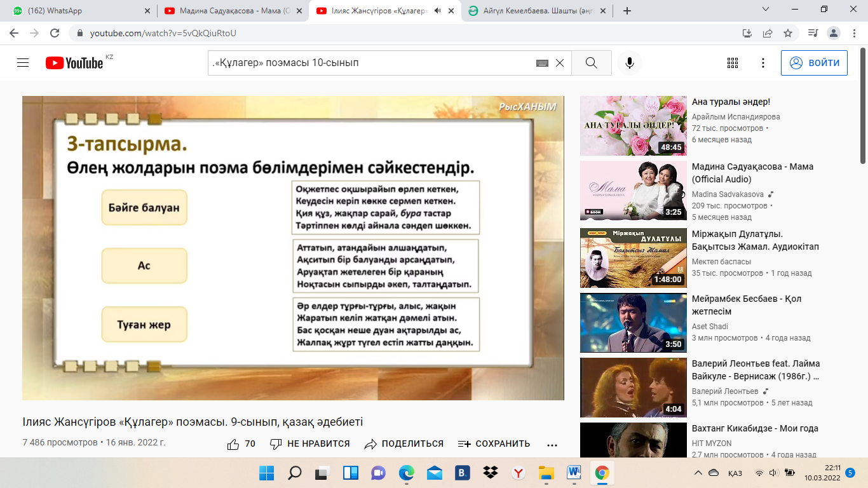Go to the YouTube home logo
The image size is (868, 488).
(x=74, y=63)
